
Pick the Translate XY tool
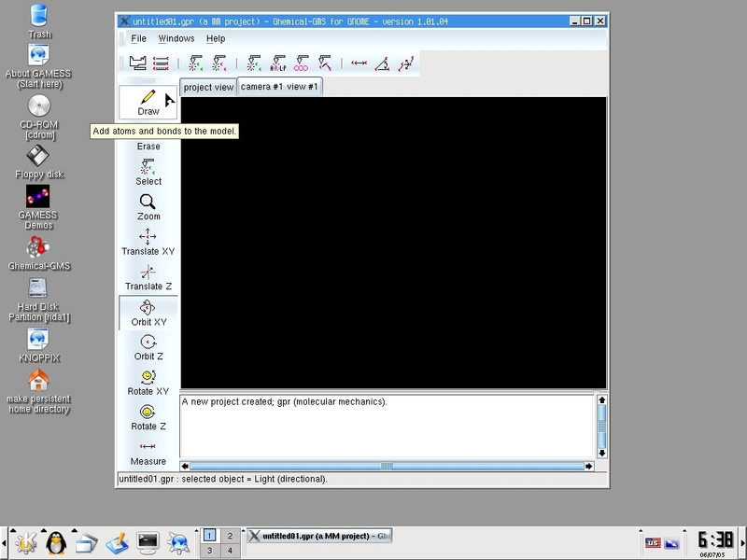point(148,242)
